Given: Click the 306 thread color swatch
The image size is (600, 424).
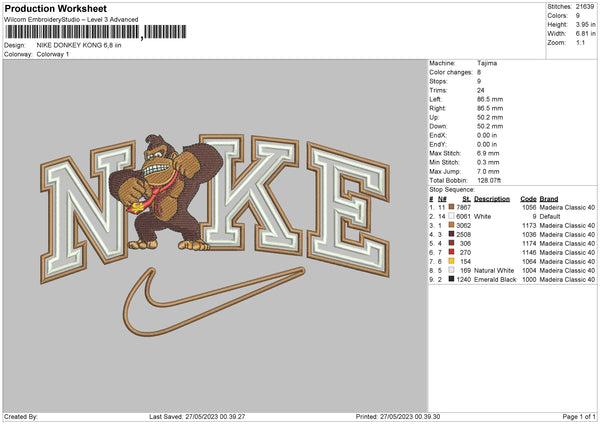Looking at the screenshot, I should 452,243.
